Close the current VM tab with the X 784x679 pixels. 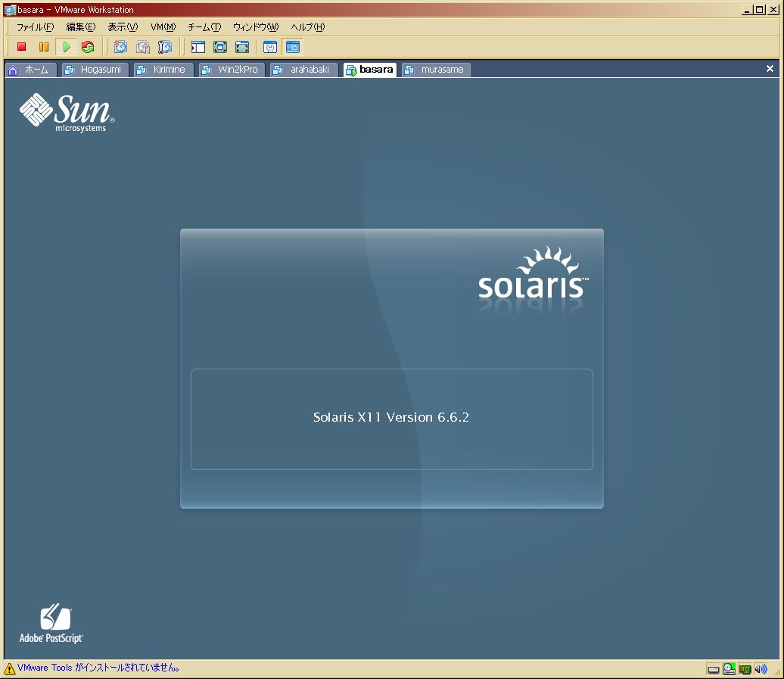(x=770, y=68)
